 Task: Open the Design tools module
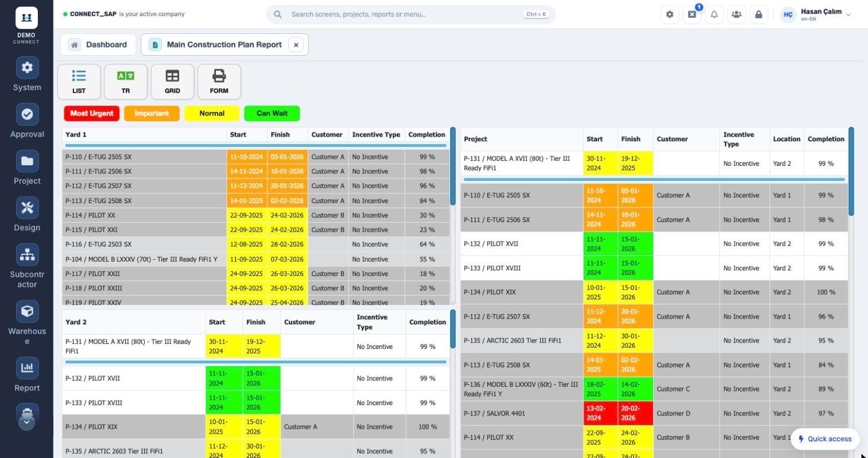27,208
